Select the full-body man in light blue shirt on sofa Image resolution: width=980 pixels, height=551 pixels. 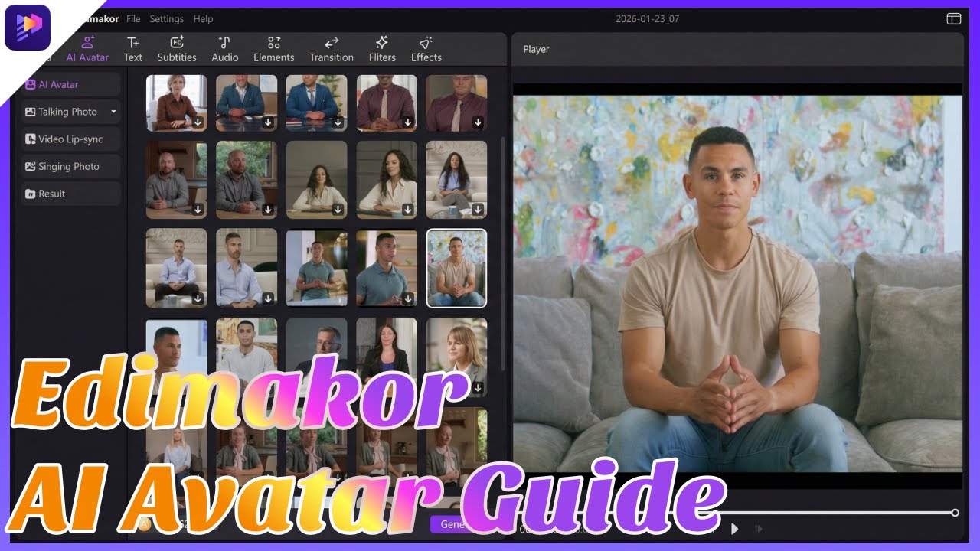pyautogui.click(x=177, y=268)
